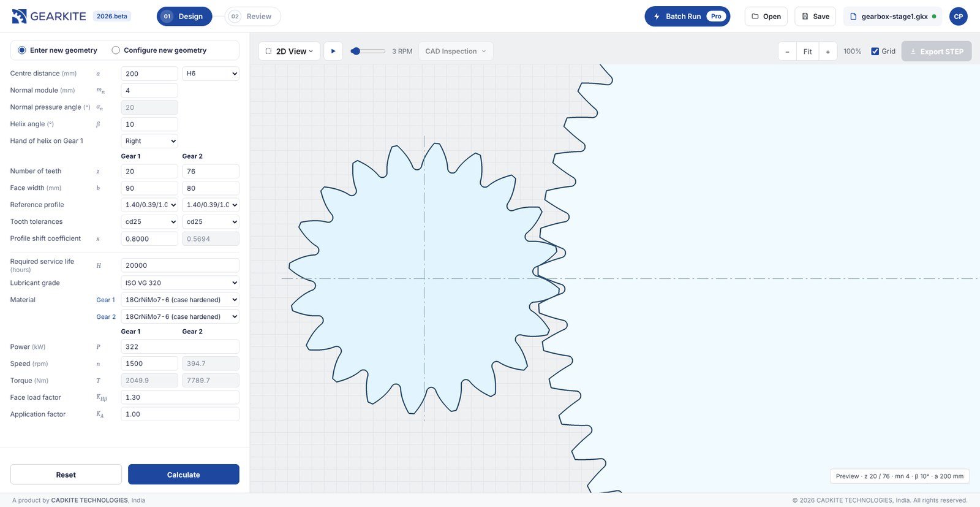Screen dimensions: 980x507
Task: Switch to the 02 Review step
Action: click(x=252, y=17)
